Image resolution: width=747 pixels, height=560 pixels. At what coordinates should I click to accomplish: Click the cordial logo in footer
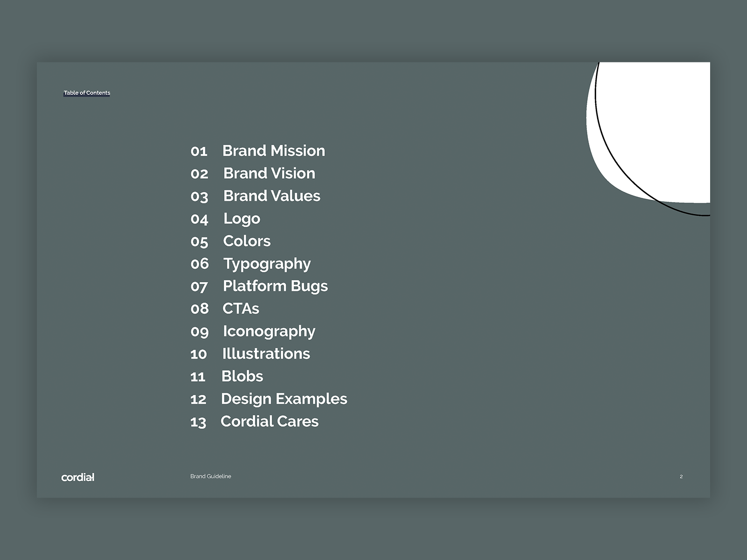click(78, 477)
